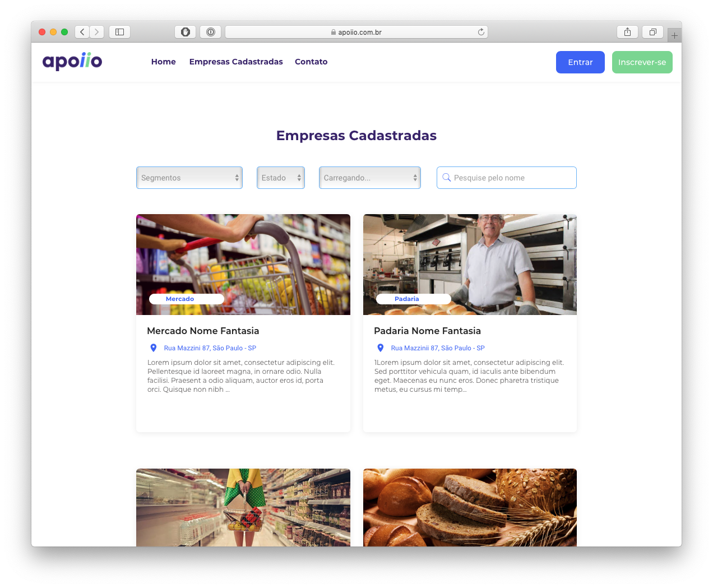Show the tab overview

click(x=652, y=32)
